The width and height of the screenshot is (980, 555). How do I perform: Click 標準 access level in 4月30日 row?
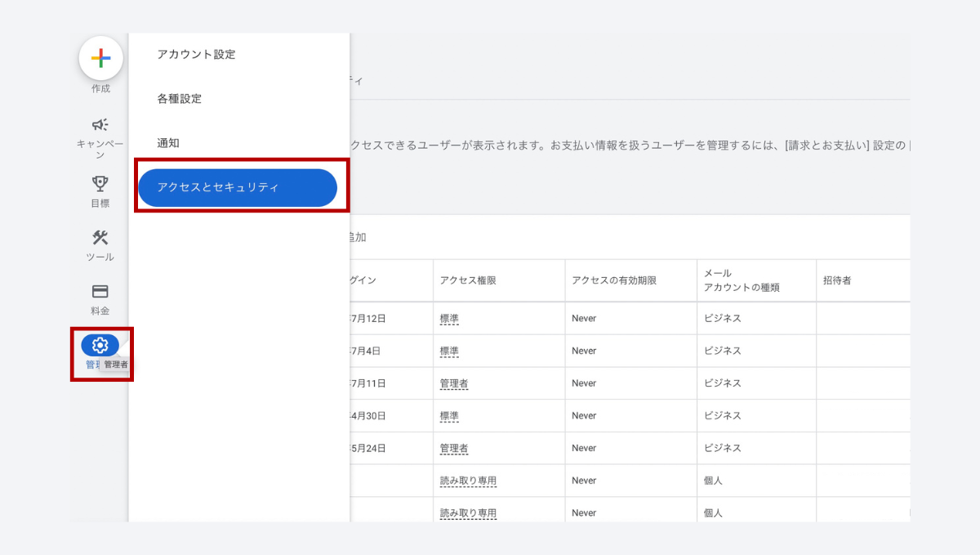click(x=449, y=416)
